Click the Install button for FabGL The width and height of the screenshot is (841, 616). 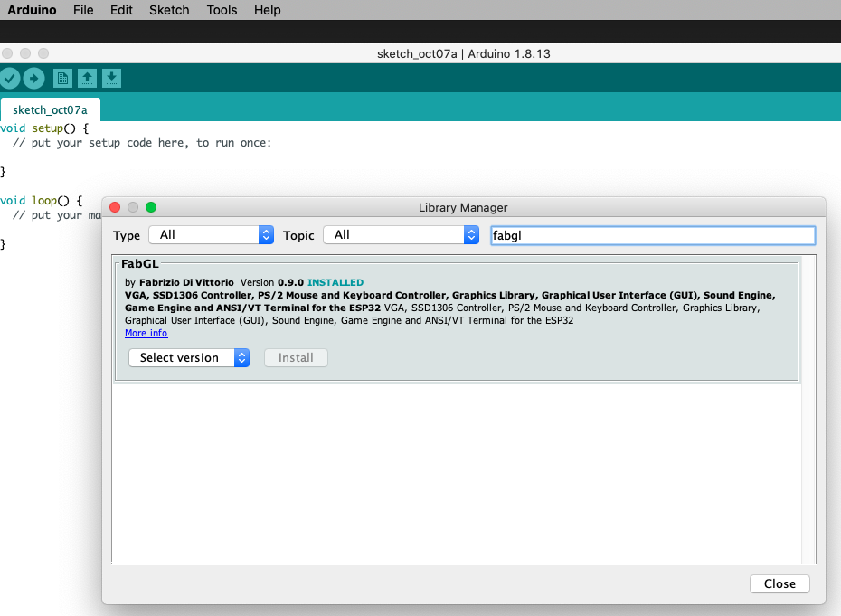pyautogui.click(x=296, y=358)
